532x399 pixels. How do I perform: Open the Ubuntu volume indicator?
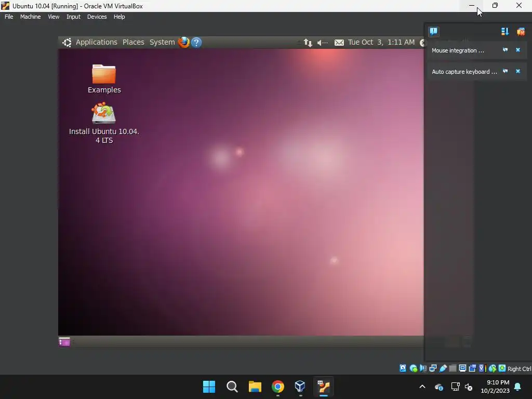coord(322,43)
